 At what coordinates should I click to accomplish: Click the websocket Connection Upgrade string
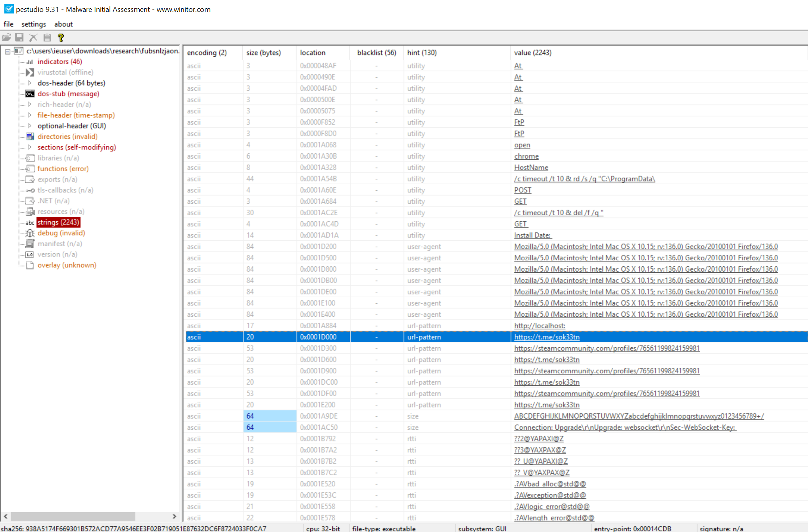click(x=625, y=428)
